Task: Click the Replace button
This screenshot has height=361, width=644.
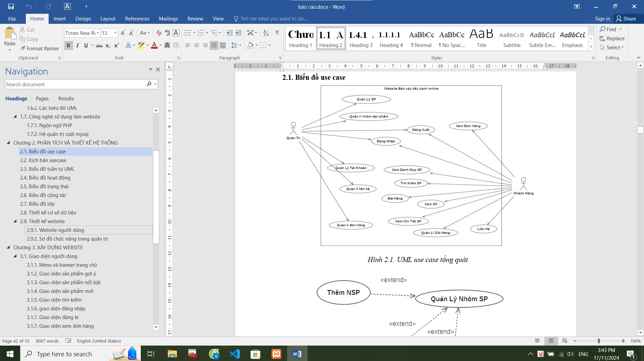Action: point(612,39)
